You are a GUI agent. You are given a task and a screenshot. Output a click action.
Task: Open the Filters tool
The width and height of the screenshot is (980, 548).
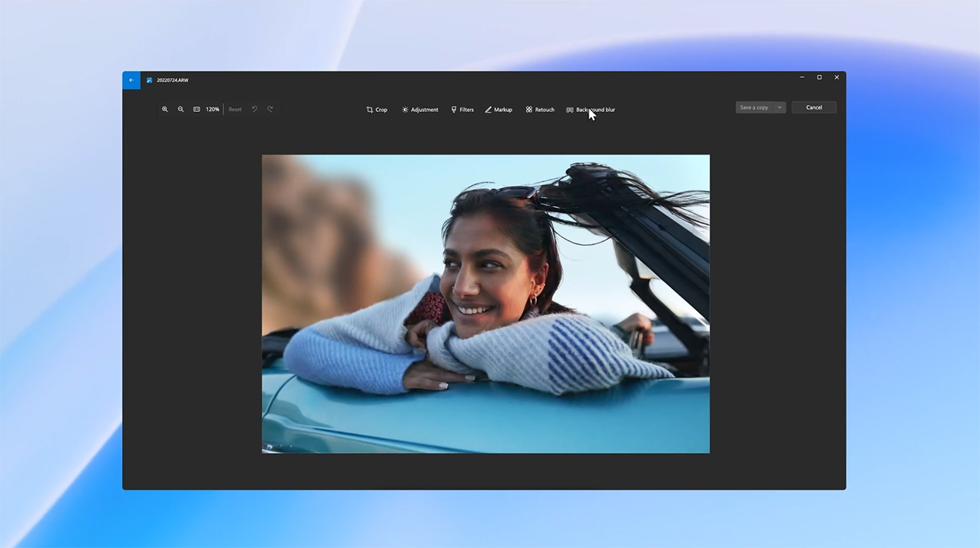click(462, 110)
